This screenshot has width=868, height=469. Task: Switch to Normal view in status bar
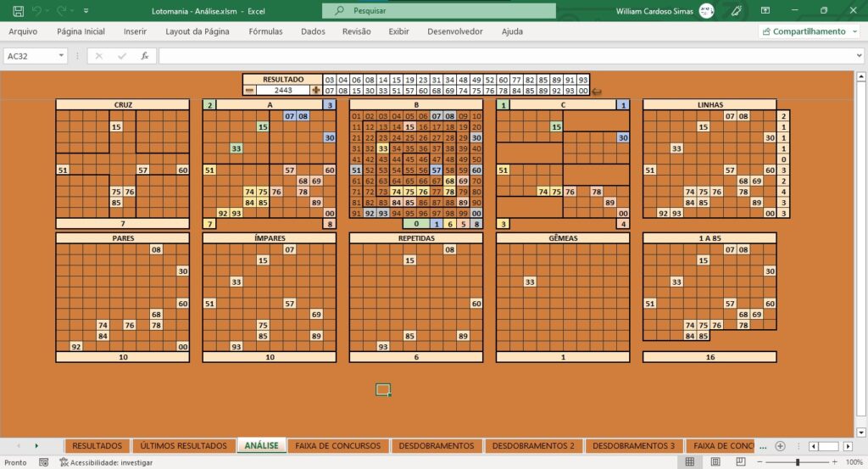pos(690,462)
